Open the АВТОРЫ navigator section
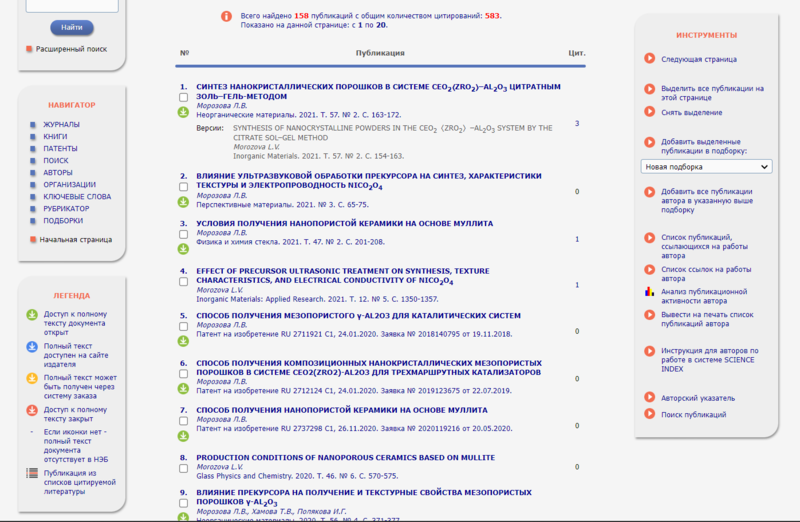800x522 pixels. coord(59,173)
